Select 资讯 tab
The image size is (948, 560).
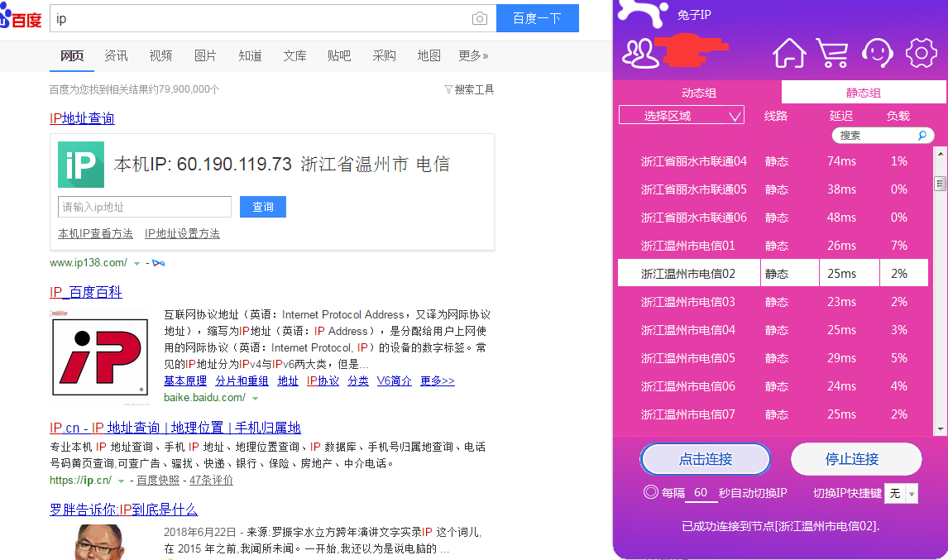tap(116, 55)
